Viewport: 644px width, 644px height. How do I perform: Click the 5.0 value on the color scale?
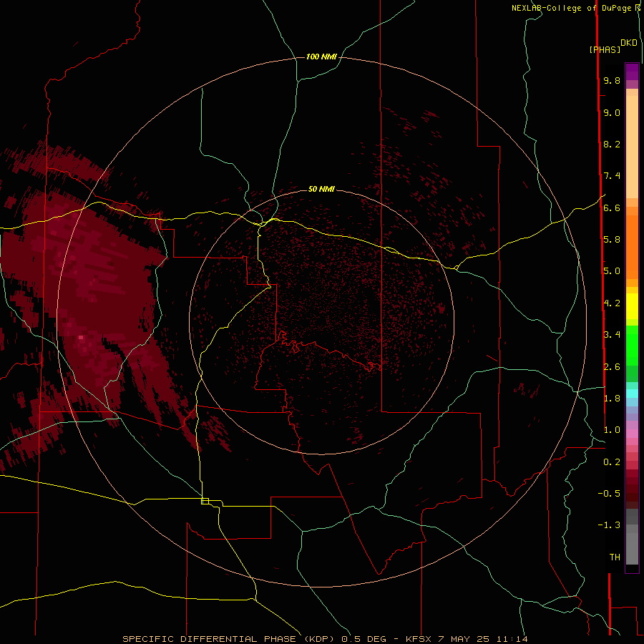click(612, 271)
